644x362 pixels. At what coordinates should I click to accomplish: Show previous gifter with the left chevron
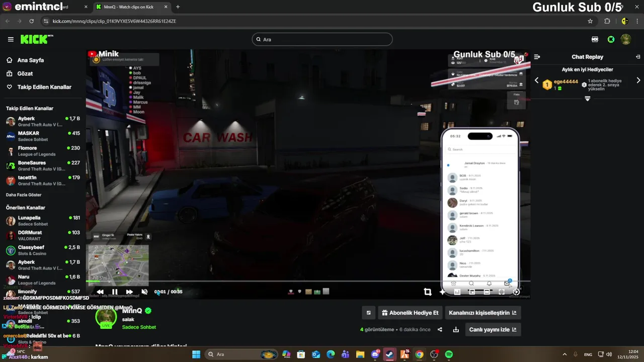[x=536, y=80]
